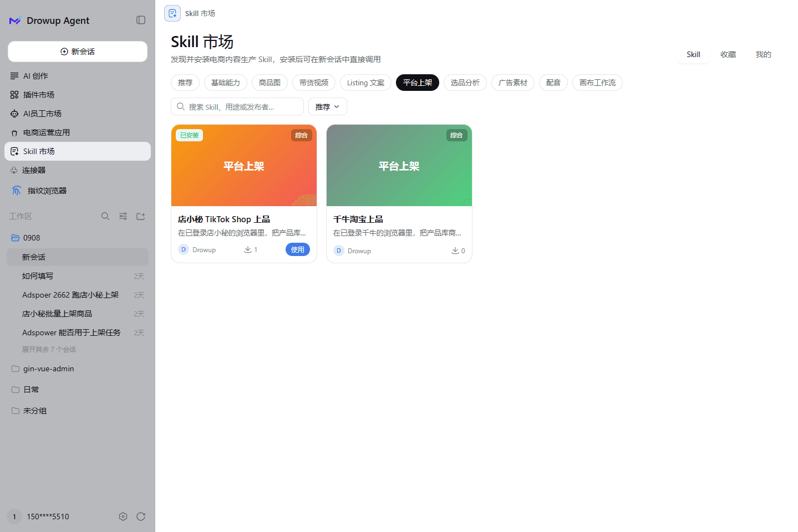Click the 已安装 badge on 店小秘 card
The height and width of the screenshot is (532, 798).
(x=190, y=135)
